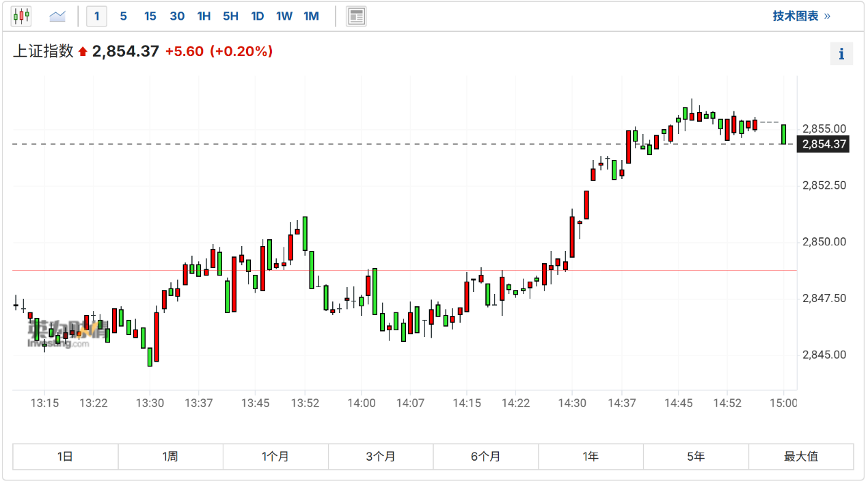Select the 1周 range tab

(x=170, y=457)
